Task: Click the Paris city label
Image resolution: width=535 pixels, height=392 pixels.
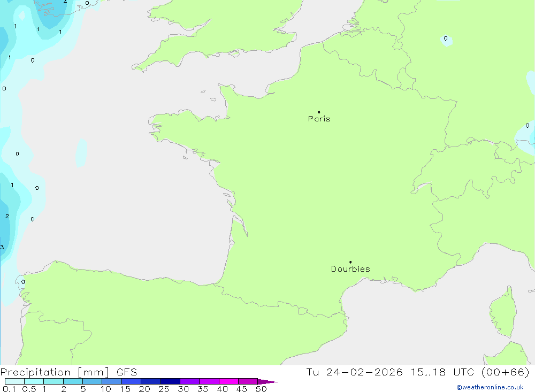Action: point(319,119)
